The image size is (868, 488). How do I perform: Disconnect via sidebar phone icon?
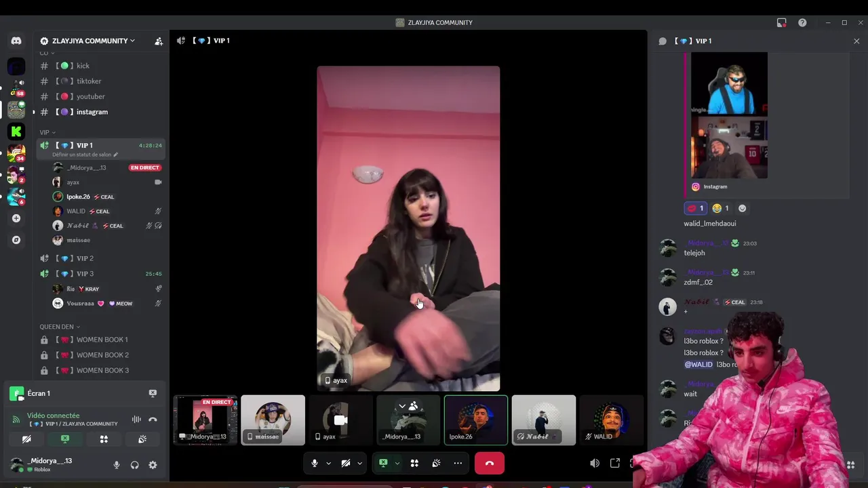click(153, 420)
